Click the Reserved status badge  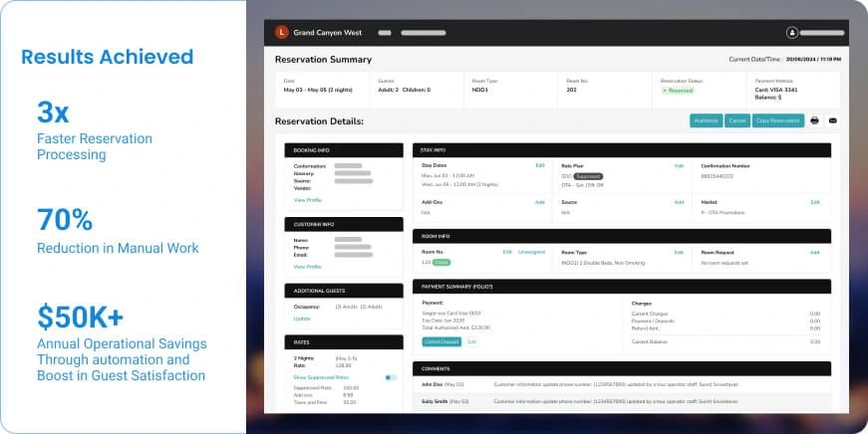pyautogui.click(x=678, y=91)
